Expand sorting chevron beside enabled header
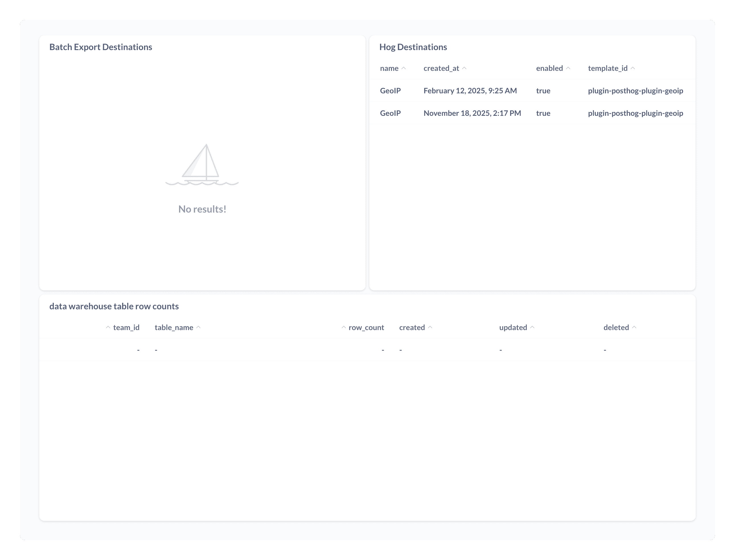Screen dimensions: 735x560 (568, 68)
